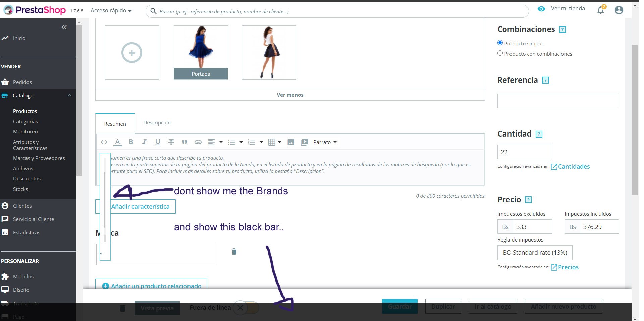Select the Resumen tab
The image size is (644, 321).
tap(115, 124)
